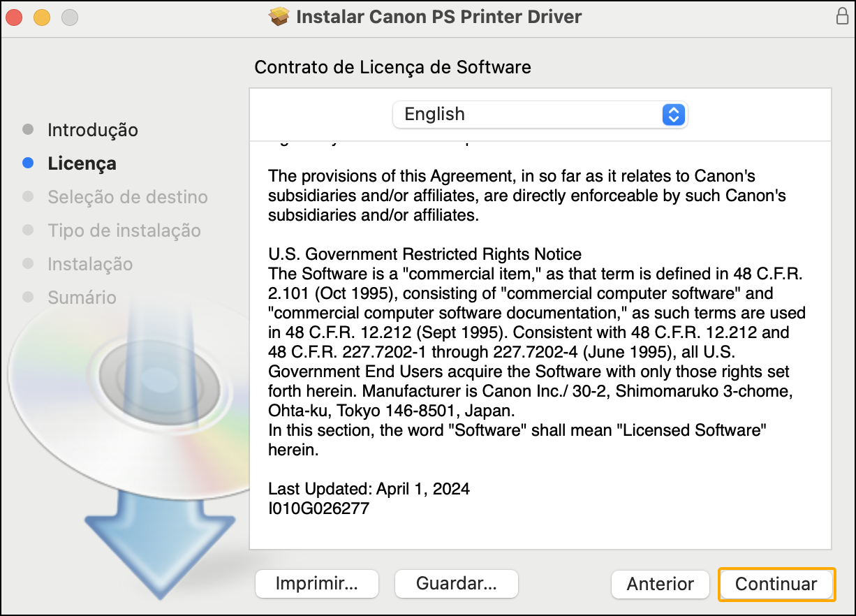856x616 pixels.
Task: Click the Sumário step in the sidebar
Action: click(82, 298)
